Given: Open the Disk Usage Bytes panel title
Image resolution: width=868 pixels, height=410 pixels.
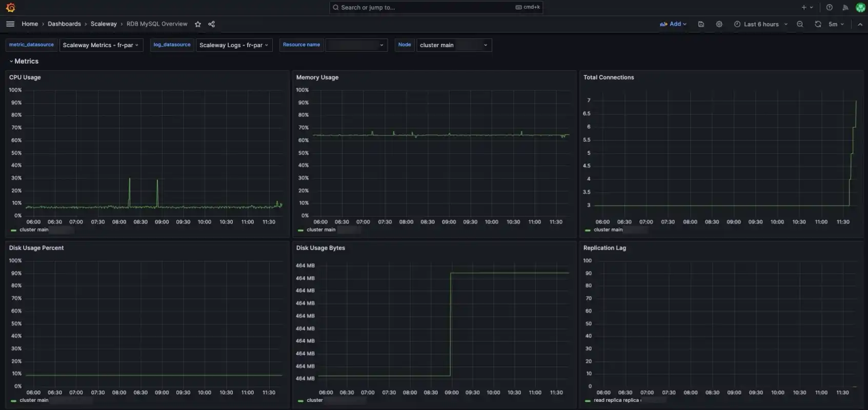Looking at the screenshot, I should pyautogui.click(x=320, y=248).
